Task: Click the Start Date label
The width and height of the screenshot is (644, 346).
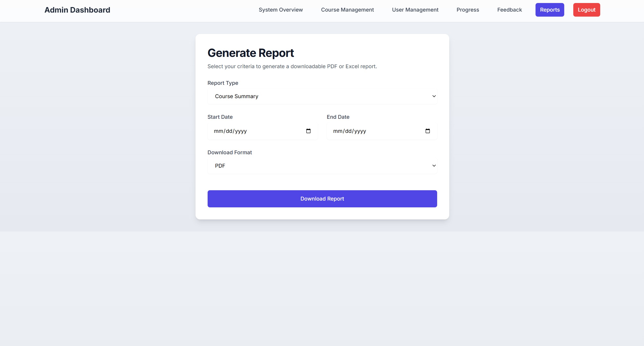Action: click(220, 117)
